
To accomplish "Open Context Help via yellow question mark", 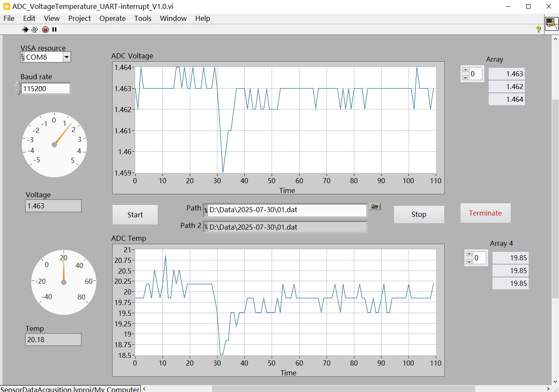I will [539, 29].
